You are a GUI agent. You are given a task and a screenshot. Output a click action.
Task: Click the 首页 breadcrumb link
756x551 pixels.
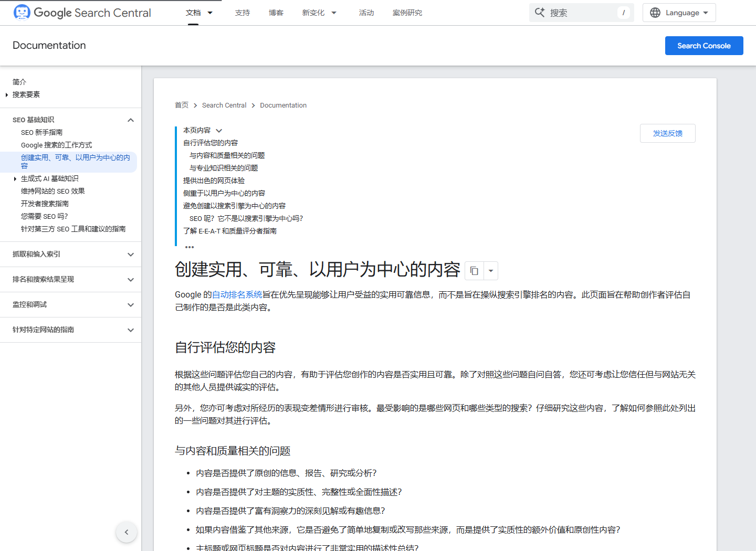182,105
